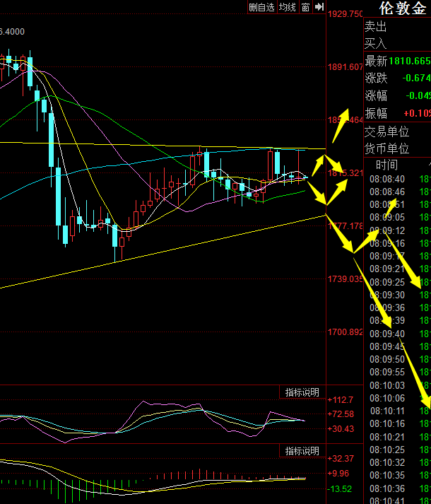The height and width of the screenshot is (504, 431).
Task: Click the 伦敦金 instrument title
Action: (403, 8)
